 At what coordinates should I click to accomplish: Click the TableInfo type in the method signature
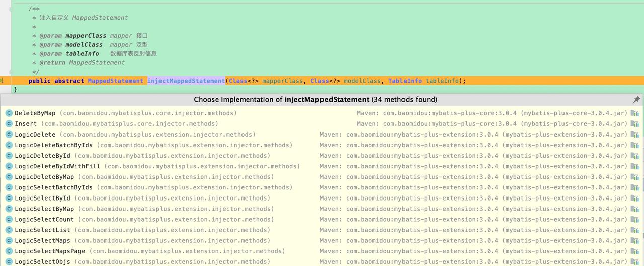(x=405, y=81)
